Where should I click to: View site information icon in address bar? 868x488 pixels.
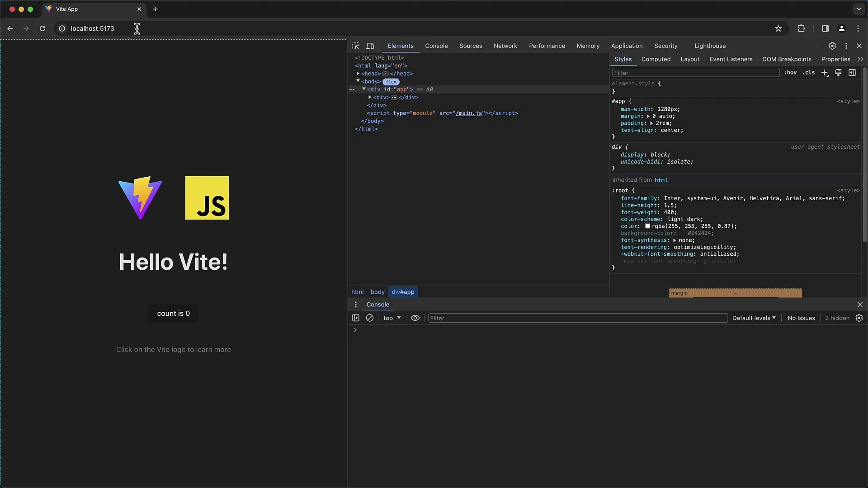62,28
